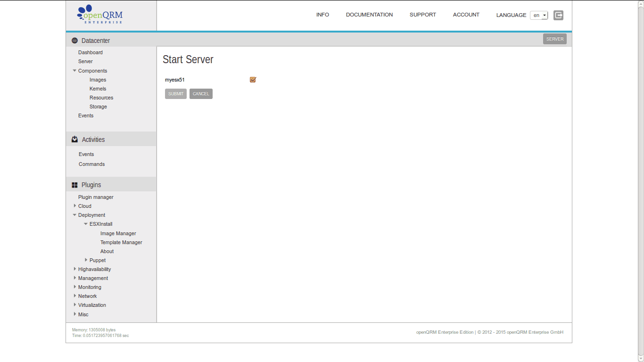Click the SERVER tab button
Viewport: 644px width, 362px height.
tap(555, 39)
